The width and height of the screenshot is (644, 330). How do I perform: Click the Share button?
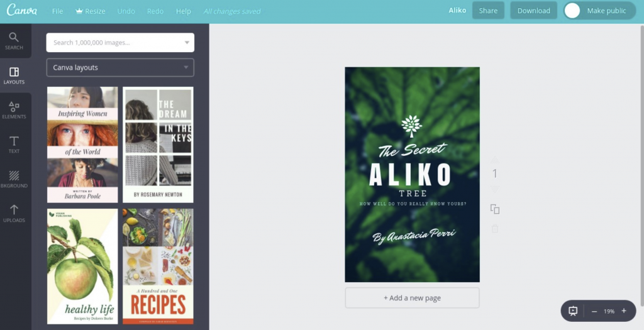pos(488,11)
